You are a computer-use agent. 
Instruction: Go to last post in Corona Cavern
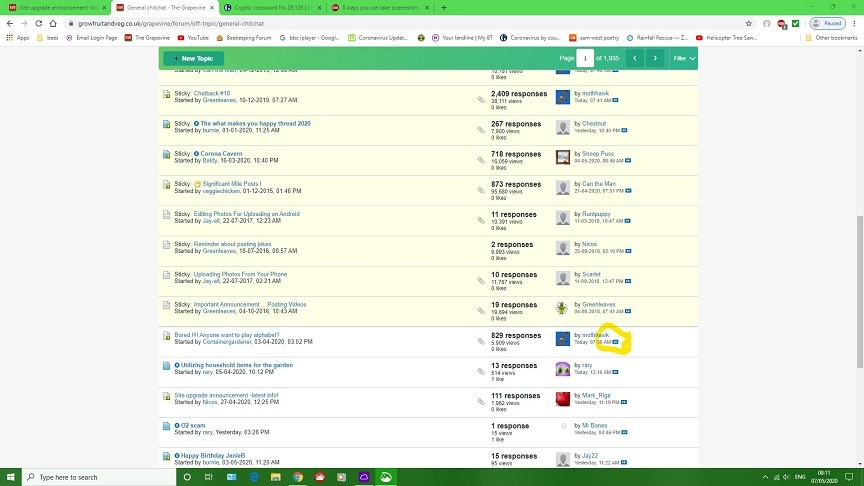click(x=628, y=161)
